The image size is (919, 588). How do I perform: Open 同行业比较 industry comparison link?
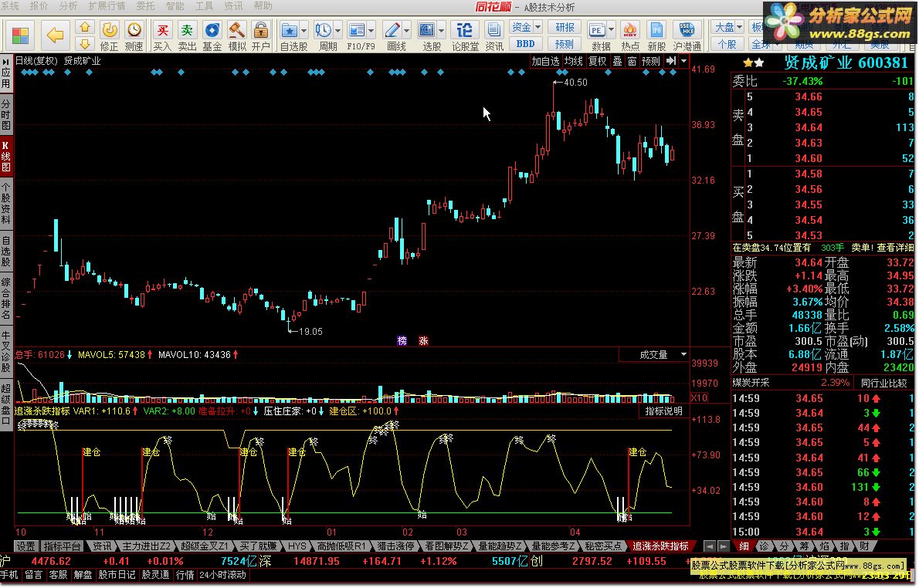coord(883,383)
